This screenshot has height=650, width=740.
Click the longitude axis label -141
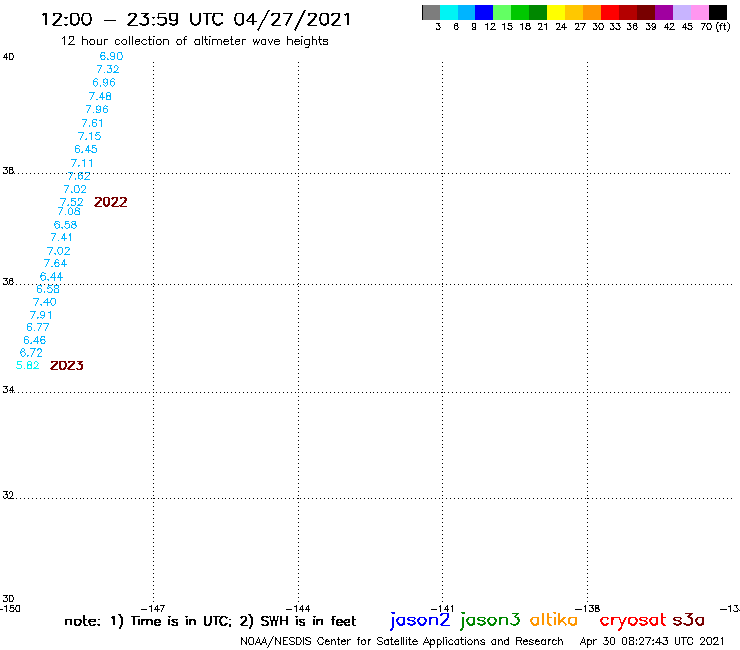pyautogui.click(x=442, y=609)
